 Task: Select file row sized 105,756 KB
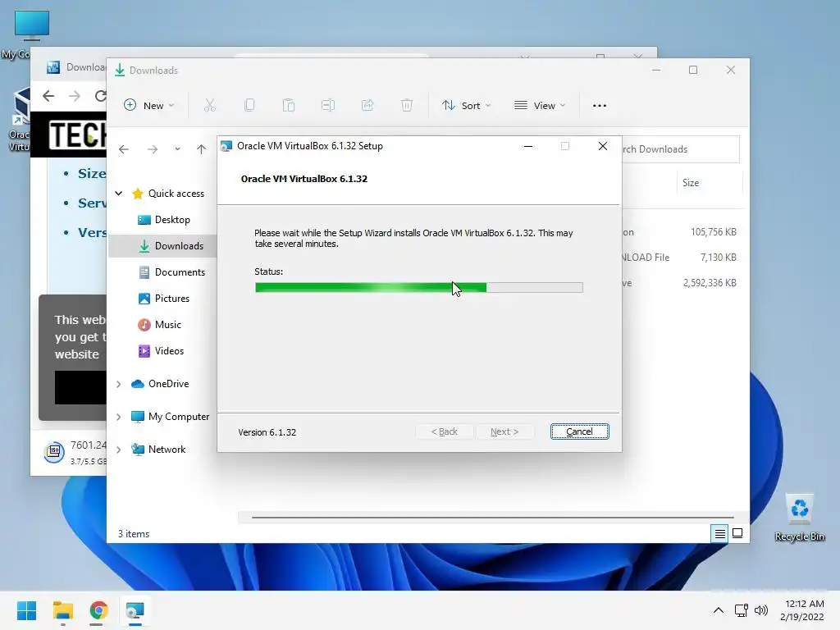pyautogui.click(x=684, y=232)
